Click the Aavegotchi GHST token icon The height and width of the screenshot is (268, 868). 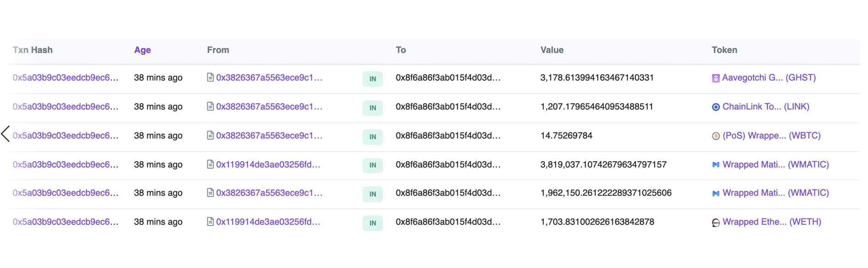[x=716, y=78]
